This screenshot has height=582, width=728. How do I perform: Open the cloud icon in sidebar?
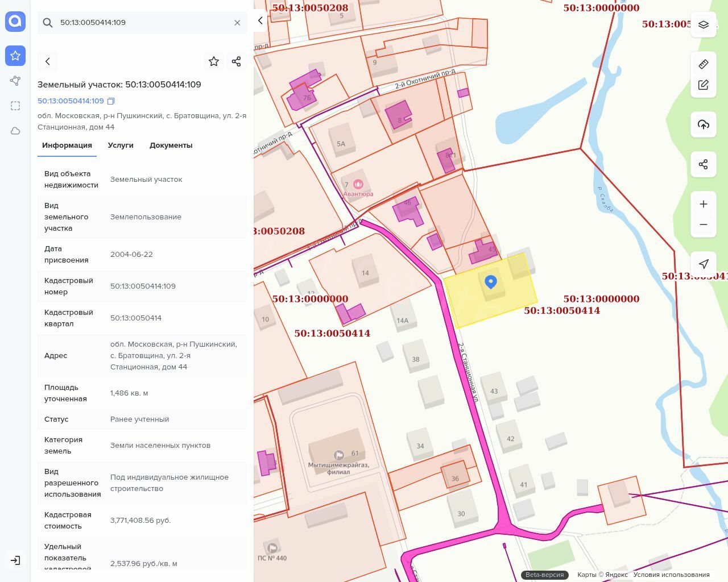(15, 131)
